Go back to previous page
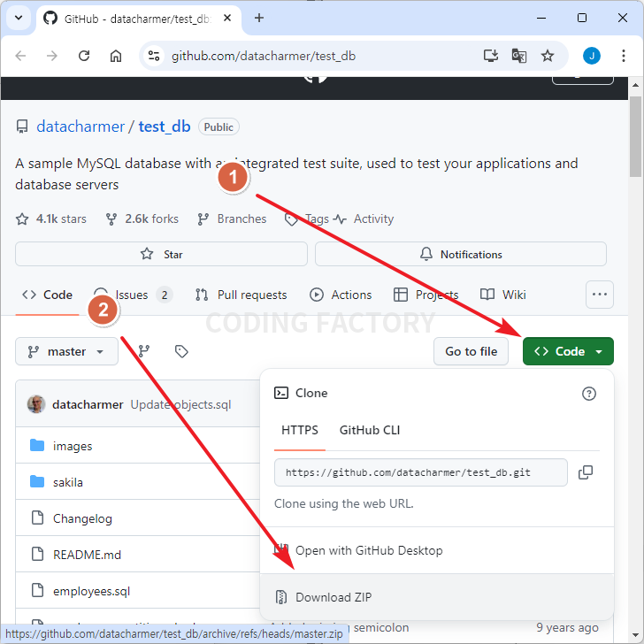The image size is (644, 644). [x=20, y=56]
